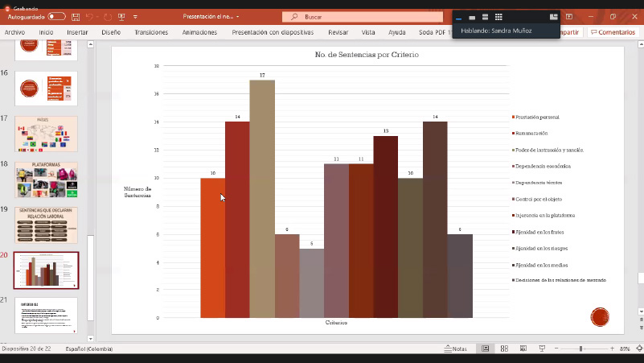Switch to the Diseño tab

click(x=111, y=32)
